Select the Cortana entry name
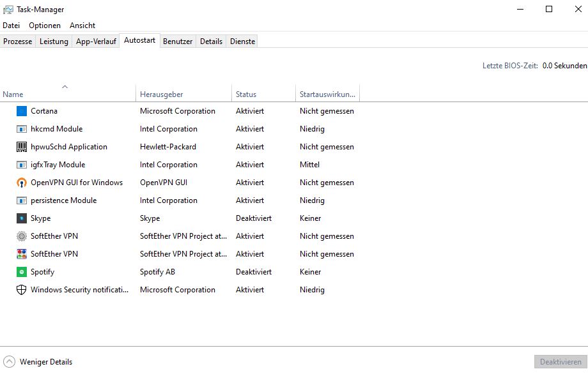This screenshot has height=376, width=588. [44, 111]
